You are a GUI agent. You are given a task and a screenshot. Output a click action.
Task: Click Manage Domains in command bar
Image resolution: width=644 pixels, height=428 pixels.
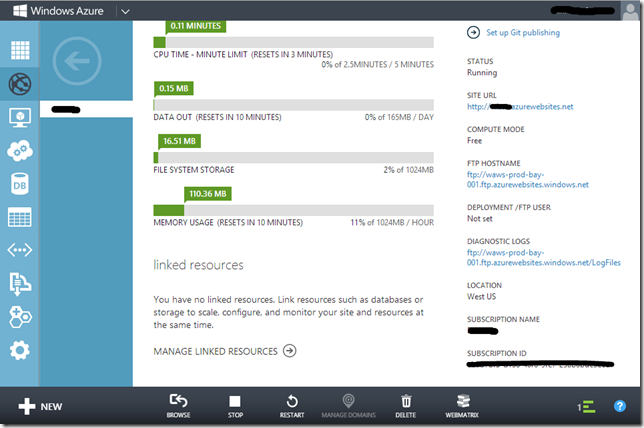pyautogui.click(x=348, y=406)
